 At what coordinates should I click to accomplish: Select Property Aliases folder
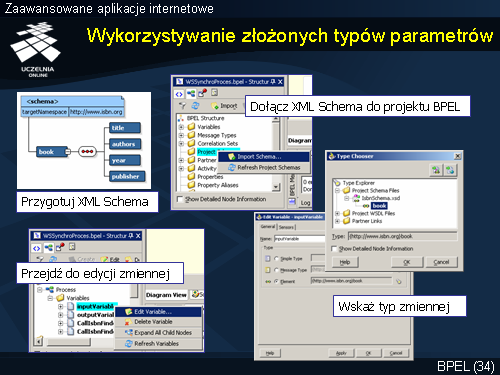(x=213, y=185)
